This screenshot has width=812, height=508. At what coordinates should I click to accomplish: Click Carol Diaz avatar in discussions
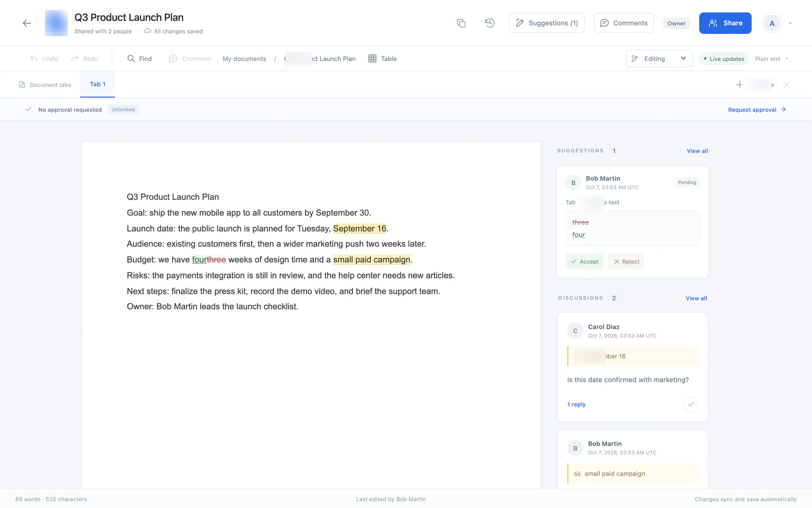pyautogui.click(x=575, y=331)
